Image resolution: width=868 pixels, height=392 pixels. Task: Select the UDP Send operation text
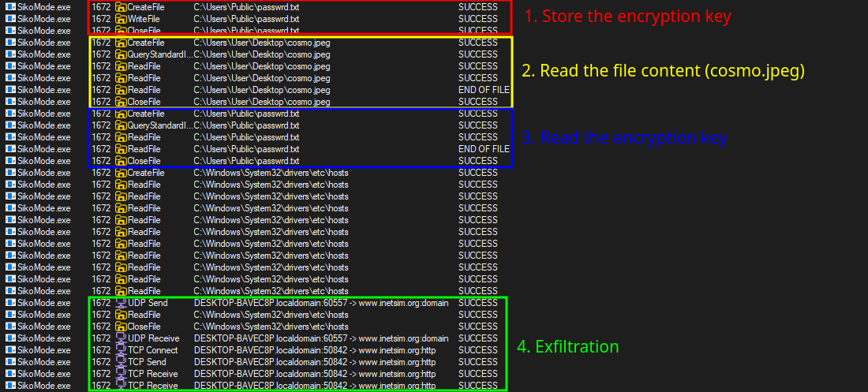tap(148, 303)
